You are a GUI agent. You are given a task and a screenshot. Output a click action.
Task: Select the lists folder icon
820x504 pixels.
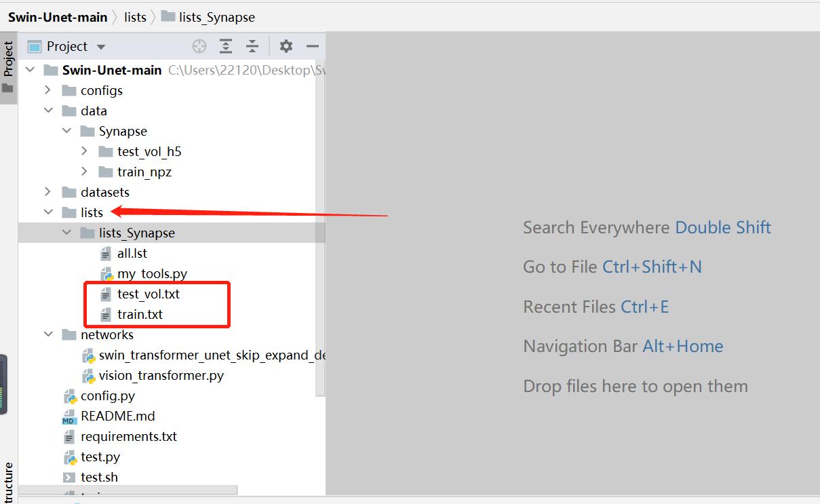[x=69, y=212]
